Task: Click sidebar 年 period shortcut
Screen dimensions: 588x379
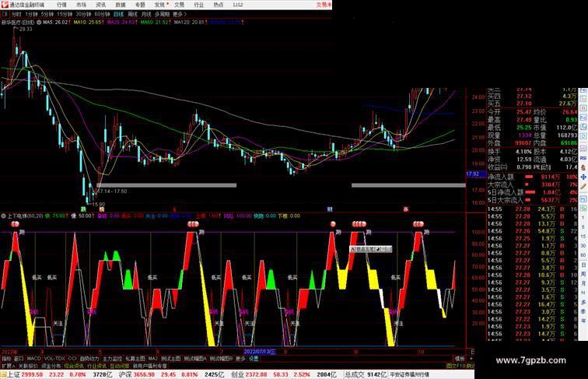Action: tap(583, 321)
